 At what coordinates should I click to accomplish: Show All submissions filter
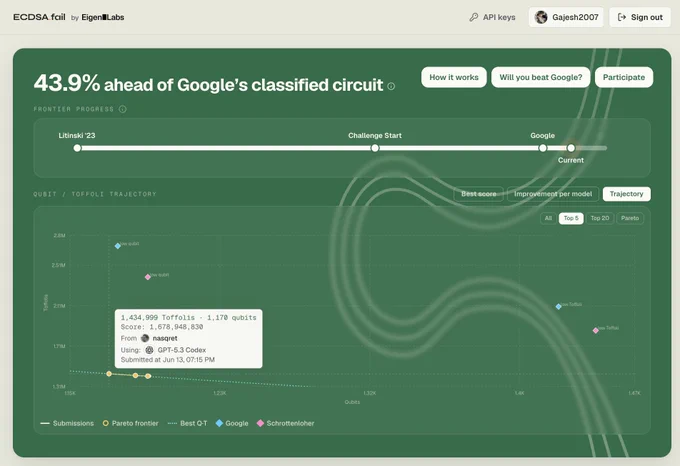(x=548, y=218)
